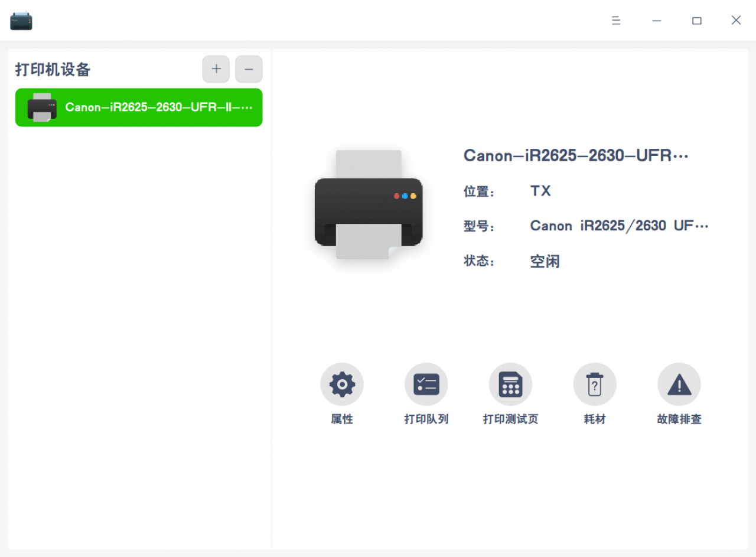This screenshot has height=557, width=756.
Task: Select the small printer icon beside Canon device name
Action: click(41, 108)
